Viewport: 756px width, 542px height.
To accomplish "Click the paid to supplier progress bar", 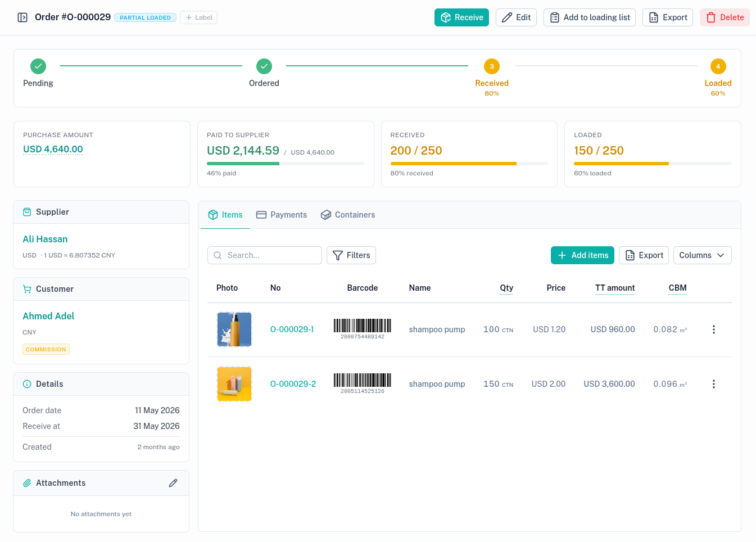I will (x=286, y=164).
